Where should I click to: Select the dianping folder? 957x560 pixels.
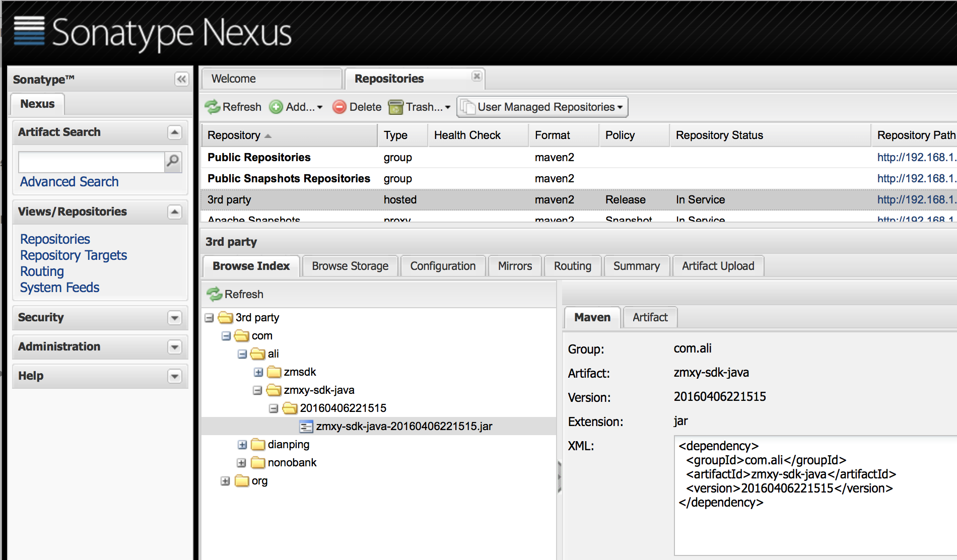[289, 445]
